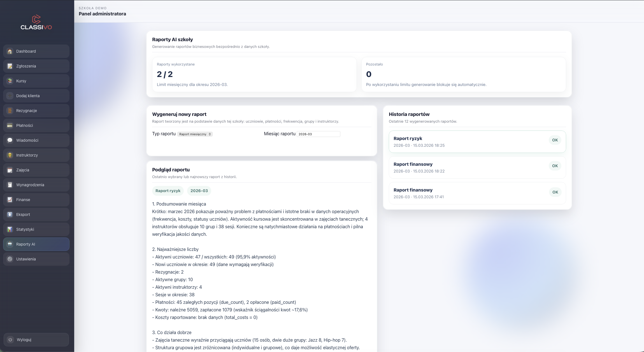
Task: Select Raport finansowy generated at 17:41
Action: click(477, 193)
